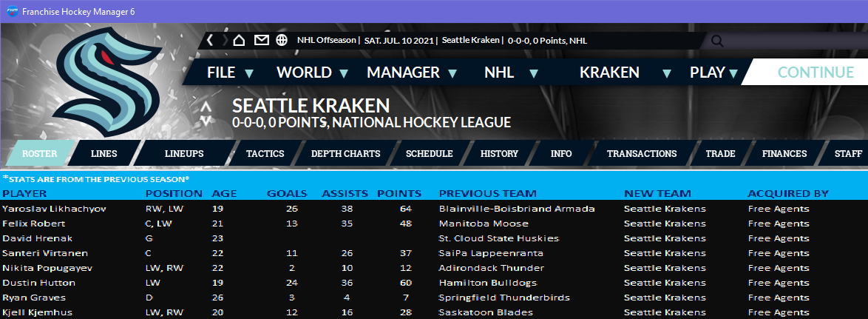Click Saskatoon Blades previous team
The width and height of the screenshot is (868, 319).
(486, 312)
